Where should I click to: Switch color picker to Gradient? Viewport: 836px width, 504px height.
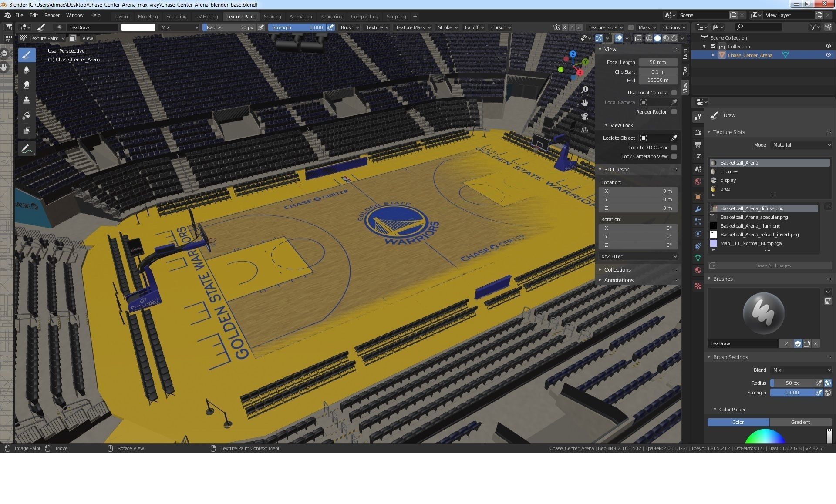tap(800, 422)
